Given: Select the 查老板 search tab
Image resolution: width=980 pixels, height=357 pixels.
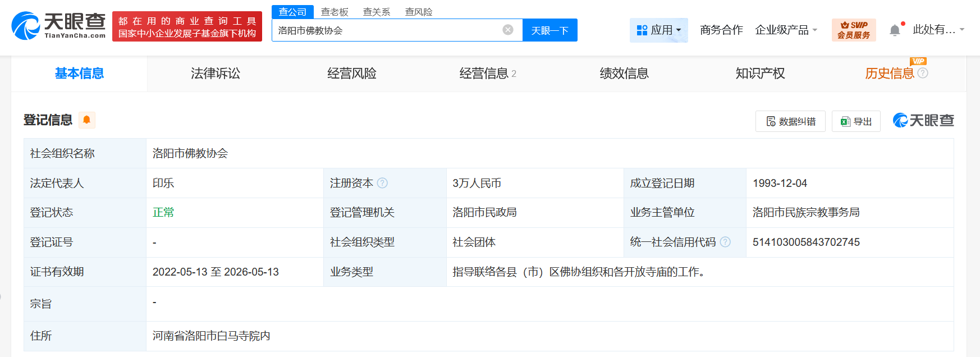Looking at the screenshot, I should point(335,12).
